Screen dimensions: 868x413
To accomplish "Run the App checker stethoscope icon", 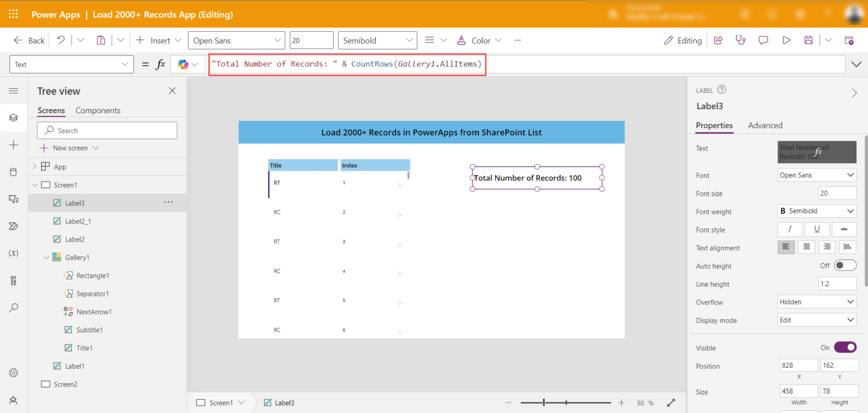I will click(741, 40).
